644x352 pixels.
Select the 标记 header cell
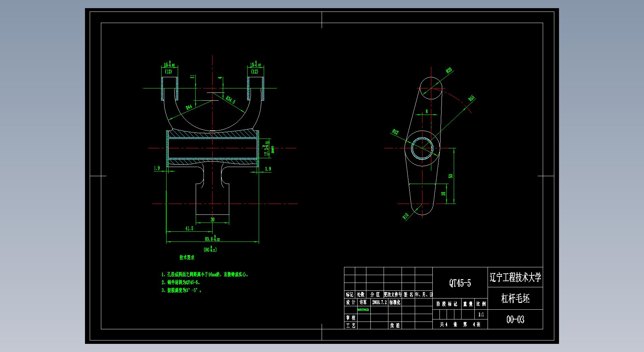click(349, 294)
